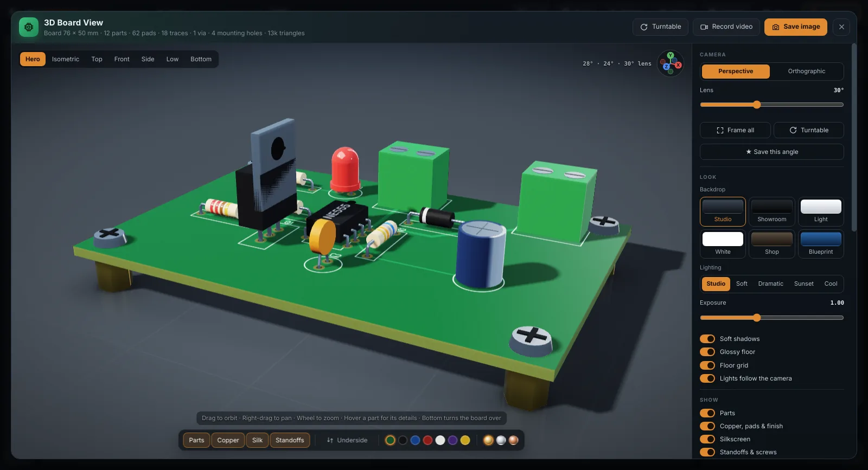Pick the Showroom backdrop thumbnail

[x=772, y=211]
